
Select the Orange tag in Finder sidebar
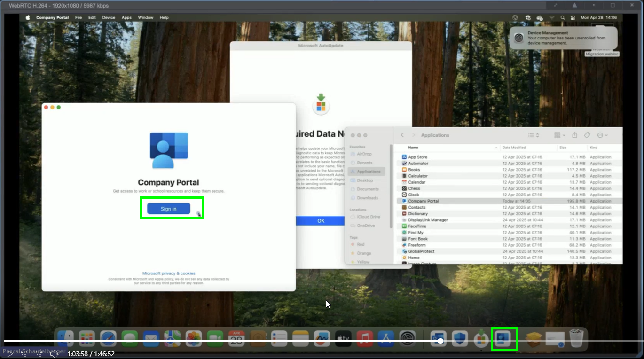point(364,253)
